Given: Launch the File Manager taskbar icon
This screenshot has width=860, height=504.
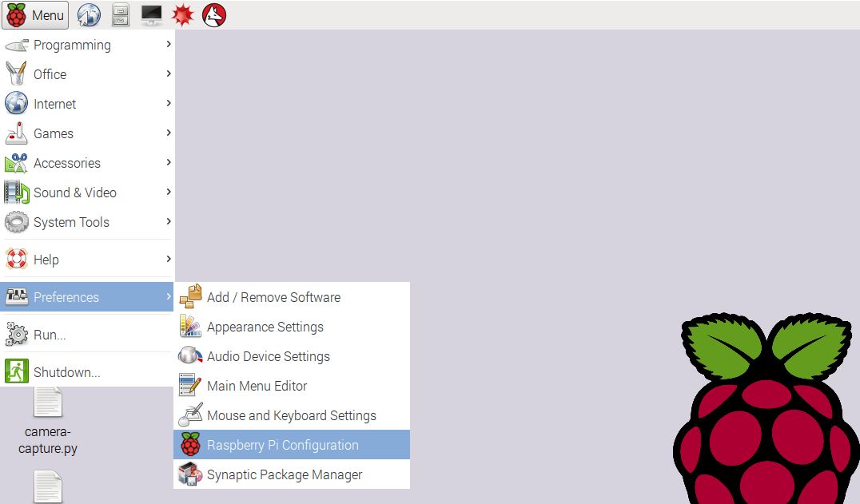Looking at the screenshot, I should pos(120,14).
